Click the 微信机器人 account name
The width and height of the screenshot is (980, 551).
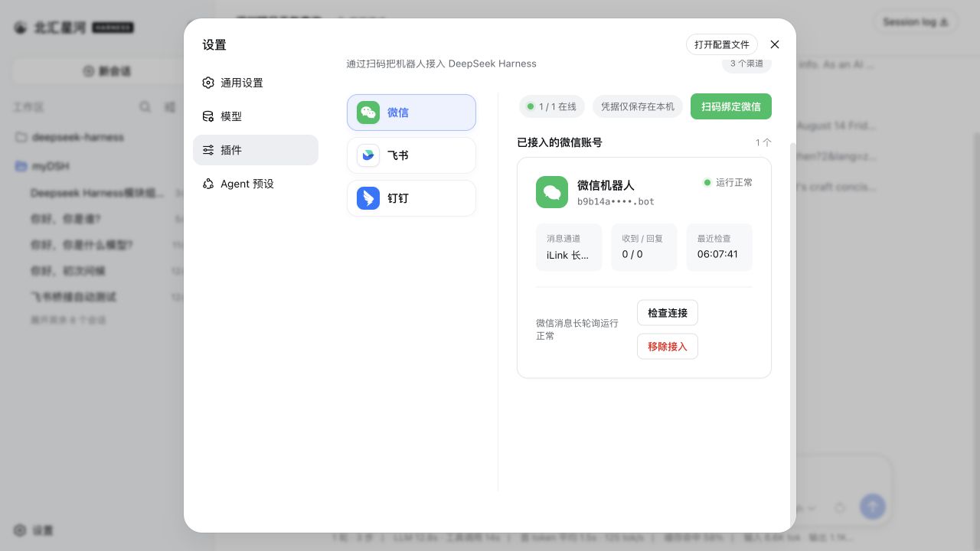606,185
